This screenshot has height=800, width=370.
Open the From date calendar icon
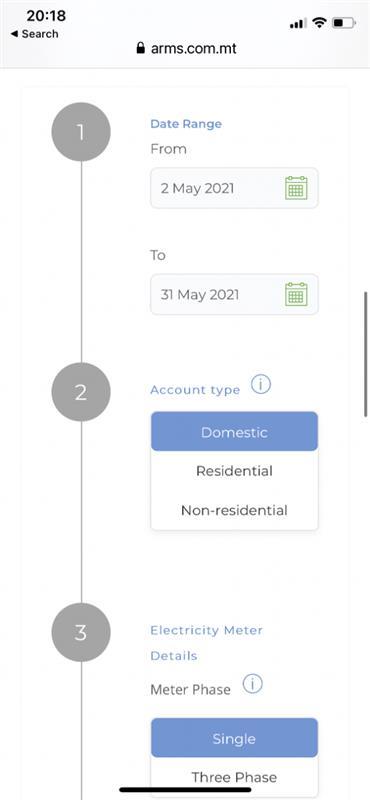click(x=296, y=188)
